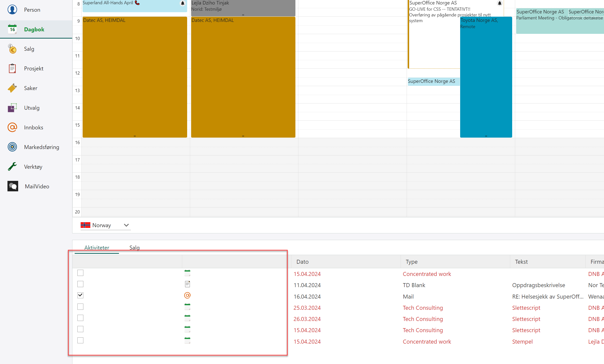604x364 pixels.
Task: Open Prosjekt clipboard icon
Action: [12, 68]
